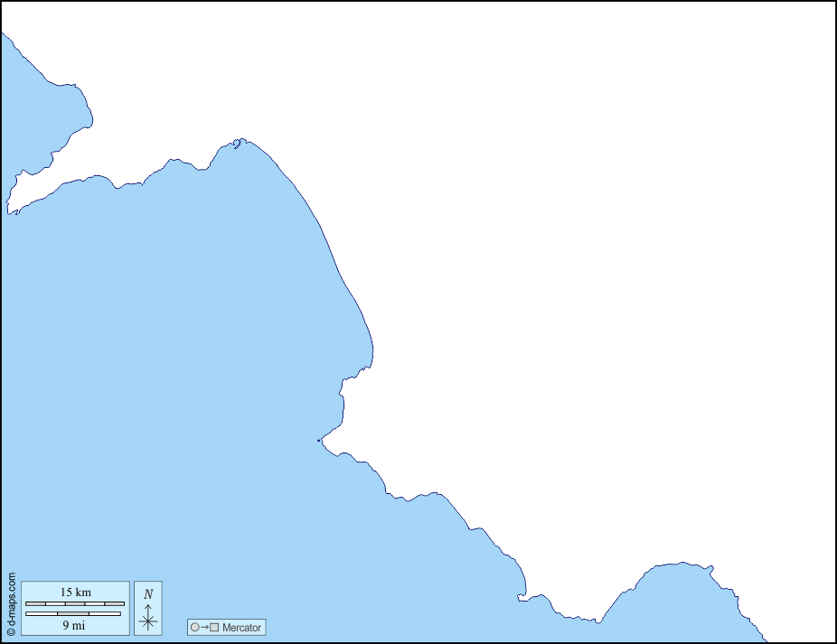
Task: Click the tiny islet off the central cape
Action: (x=318, y=441)
